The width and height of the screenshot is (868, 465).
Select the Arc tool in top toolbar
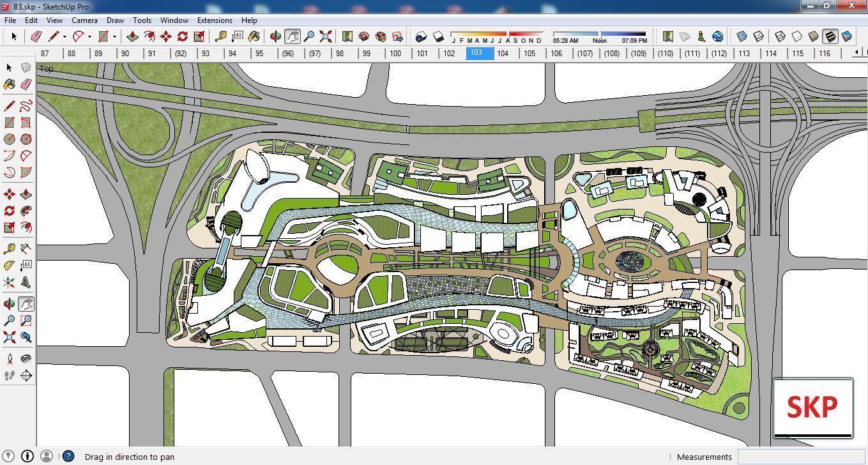click(78, 36)
